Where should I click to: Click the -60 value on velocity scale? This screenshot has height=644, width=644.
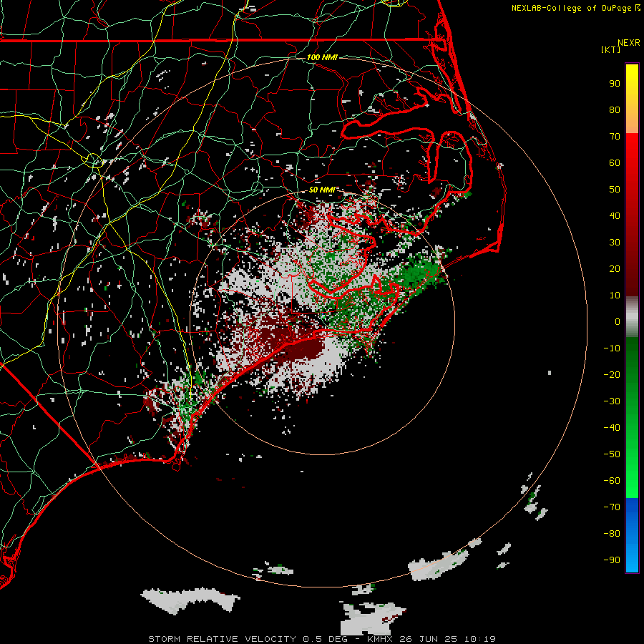(x=612, y=481)
